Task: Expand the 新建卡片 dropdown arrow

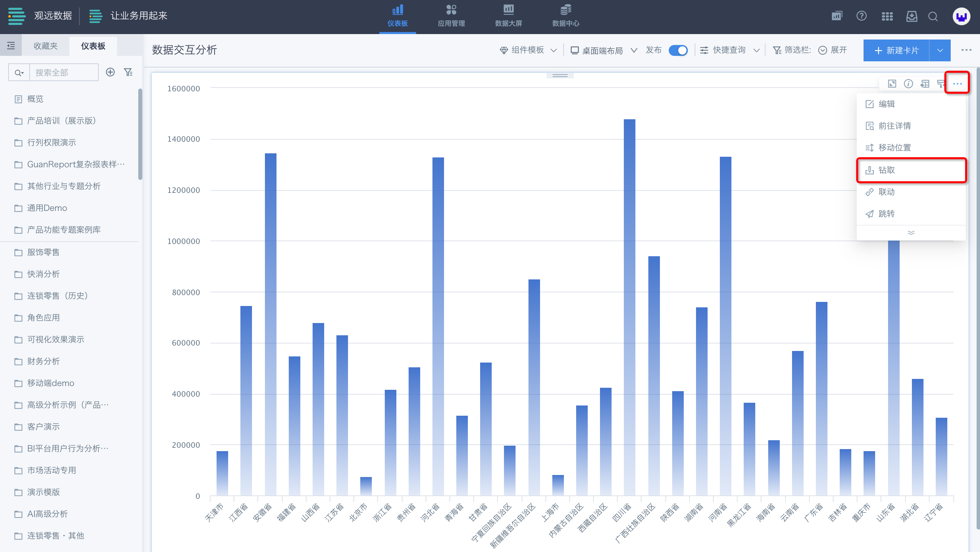Action: click(x=940, y=50)
